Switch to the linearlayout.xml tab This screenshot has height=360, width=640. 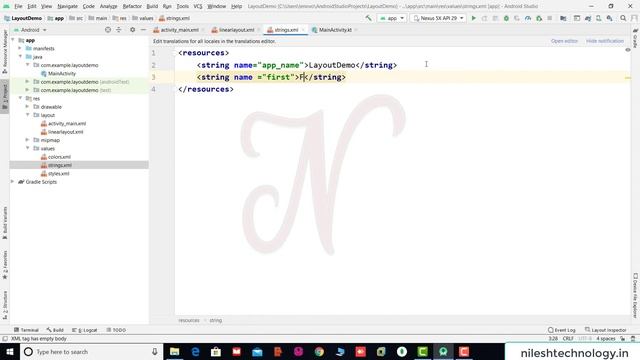click(236, 30)
